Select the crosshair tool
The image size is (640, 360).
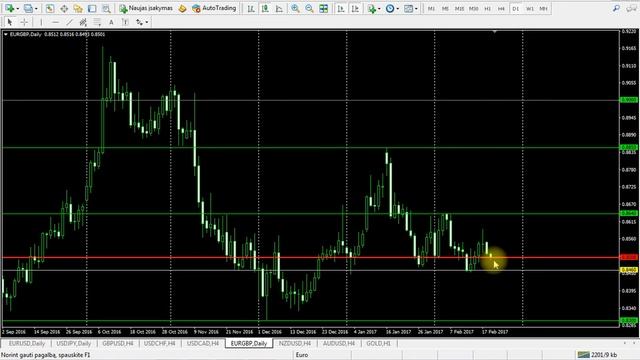(x=24, y=22)
